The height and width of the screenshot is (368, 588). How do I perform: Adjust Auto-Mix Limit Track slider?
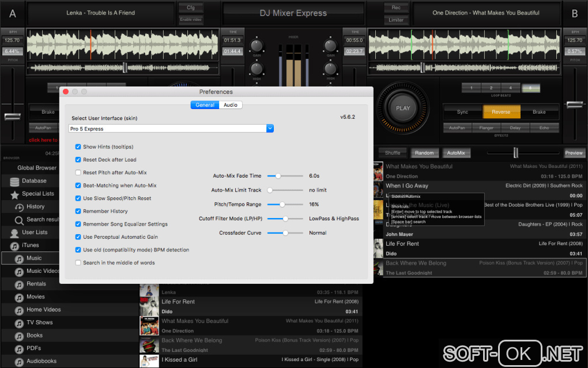tap(285, 190)
